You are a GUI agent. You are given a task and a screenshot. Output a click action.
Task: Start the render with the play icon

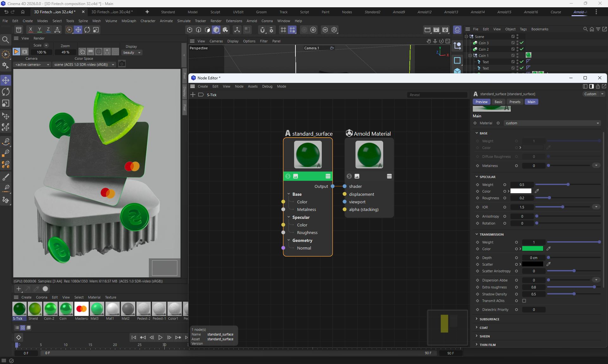point(16,52)
